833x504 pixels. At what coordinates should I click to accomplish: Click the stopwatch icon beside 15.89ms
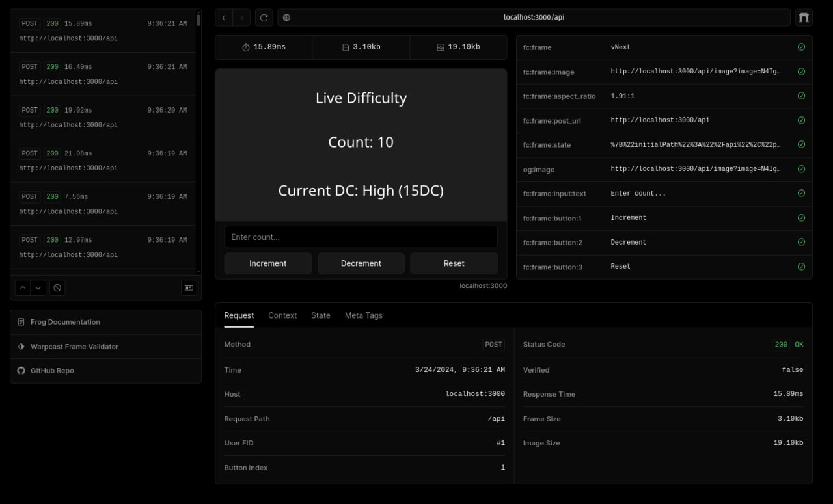point(246,47)
